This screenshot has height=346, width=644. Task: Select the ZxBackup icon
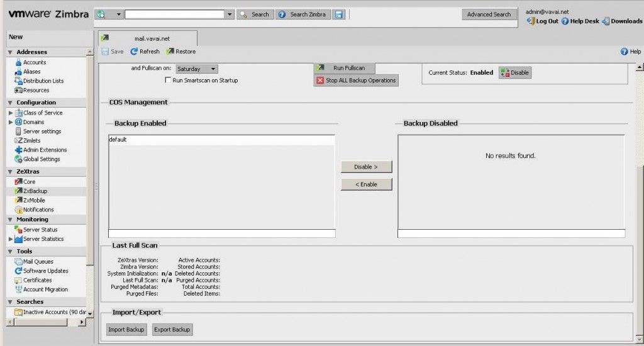pos(18,191)
